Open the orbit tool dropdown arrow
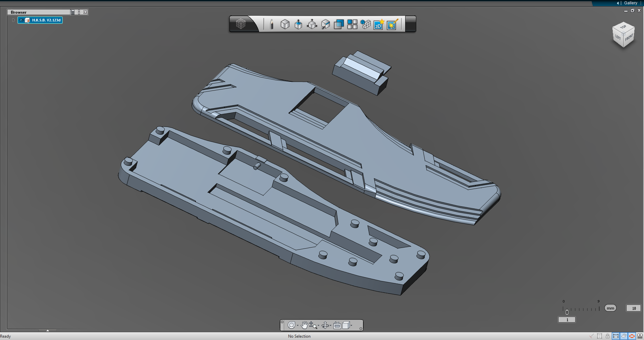 pyautogui.click(x=330, y=325)
